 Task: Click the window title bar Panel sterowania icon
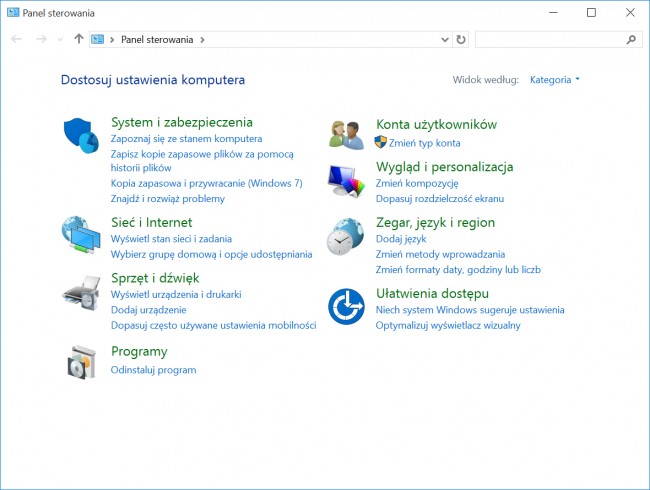13,12
